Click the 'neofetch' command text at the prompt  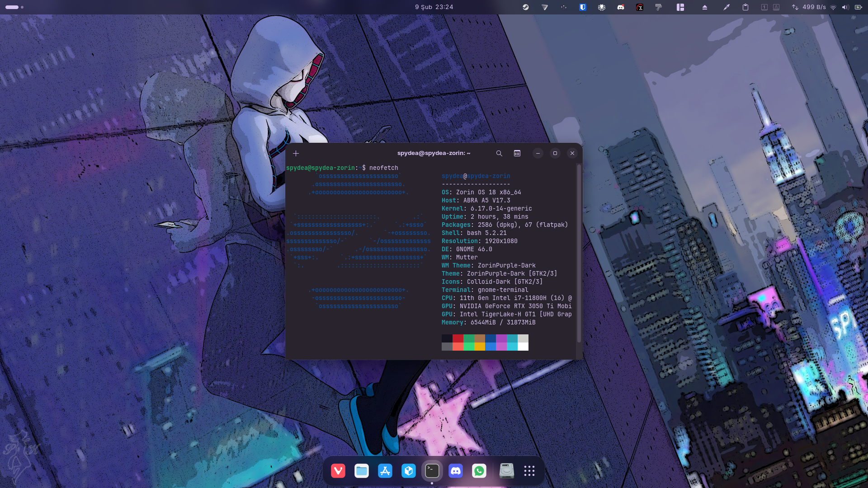384,168
